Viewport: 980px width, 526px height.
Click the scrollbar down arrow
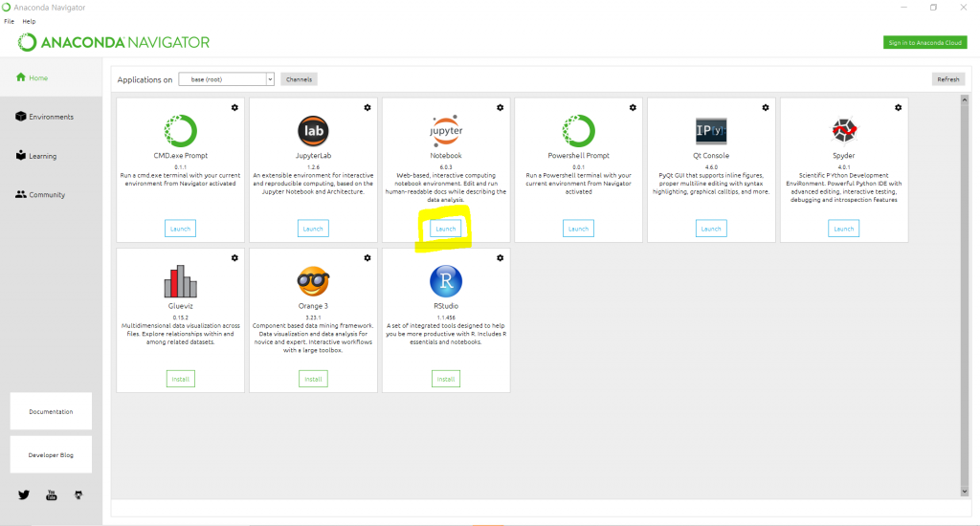click(x=965, y=492)
